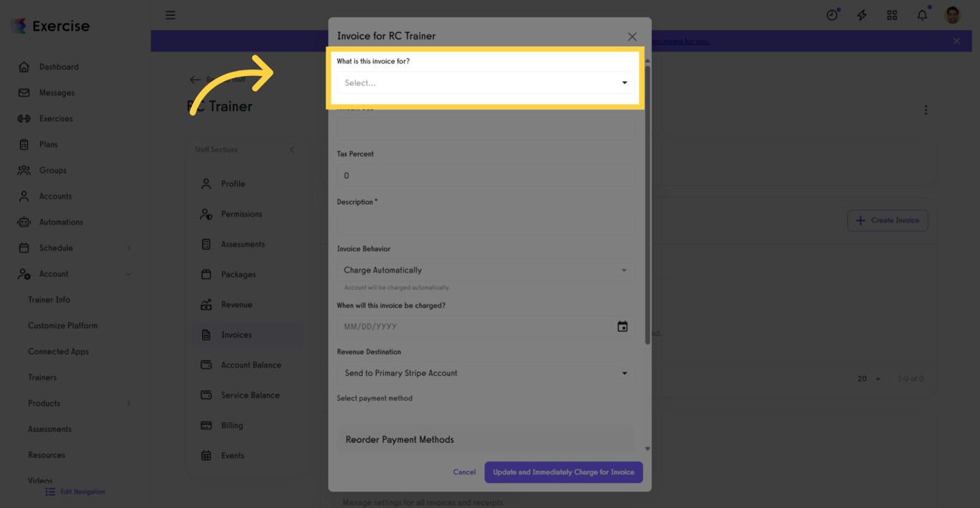Open Connected Apps link

(58, 352)
